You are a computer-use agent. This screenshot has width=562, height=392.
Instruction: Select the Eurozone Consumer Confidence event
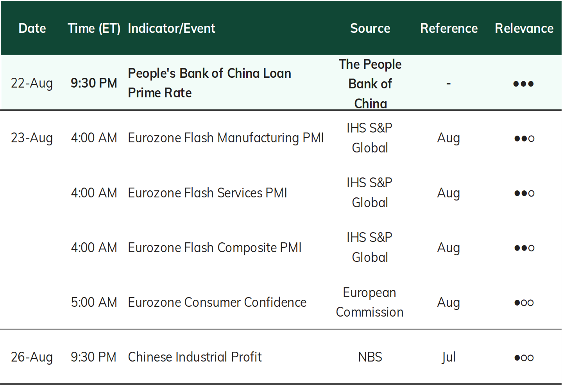point(217,302)
